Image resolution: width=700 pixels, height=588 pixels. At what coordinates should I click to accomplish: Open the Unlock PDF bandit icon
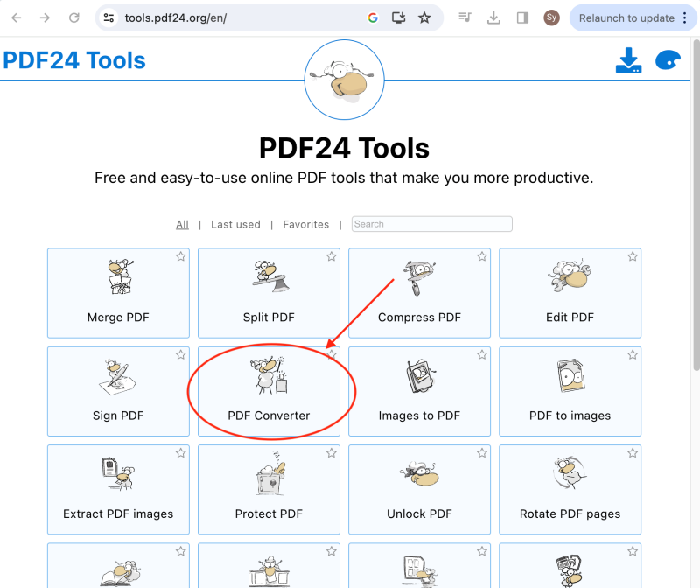click(x=420, y=473)
